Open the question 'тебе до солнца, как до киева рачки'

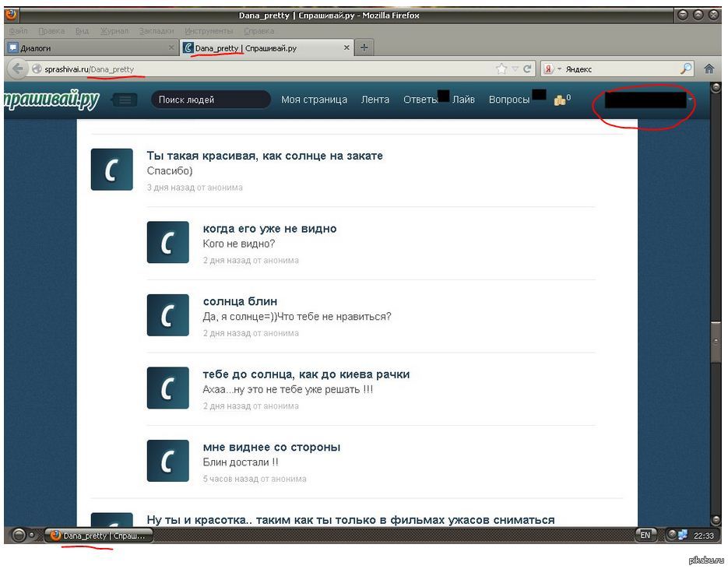pos(307,374)
